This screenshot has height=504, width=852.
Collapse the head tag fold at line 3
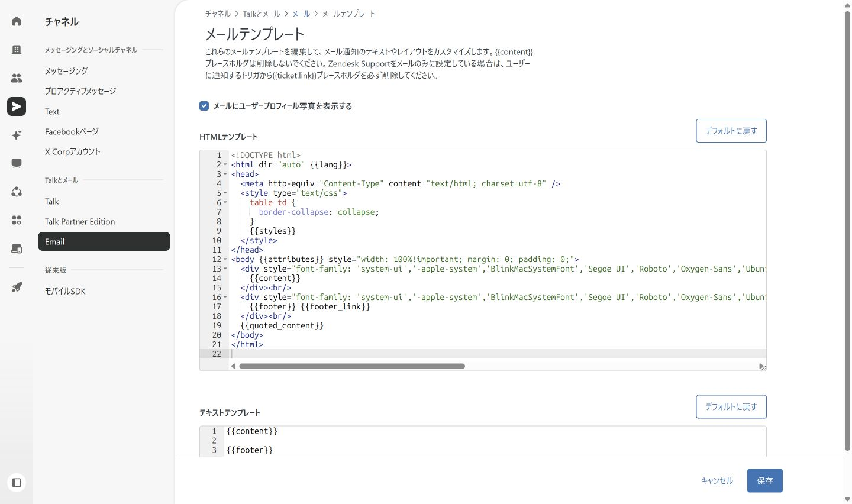point(225,174)
